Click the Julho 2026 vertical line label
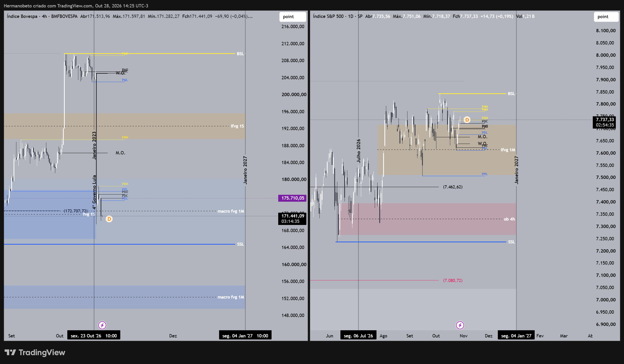 (x=358, y=151)
